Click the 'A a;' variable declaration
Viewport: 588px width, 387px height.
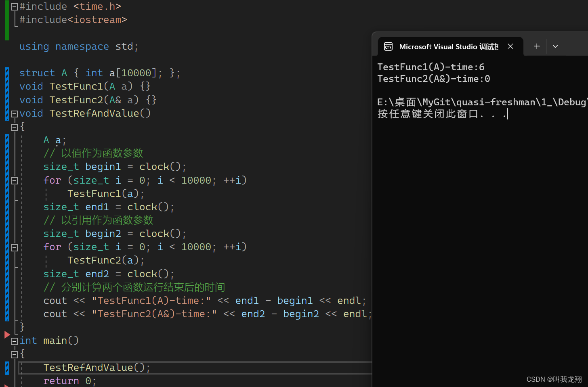click(x=55, y=140)
